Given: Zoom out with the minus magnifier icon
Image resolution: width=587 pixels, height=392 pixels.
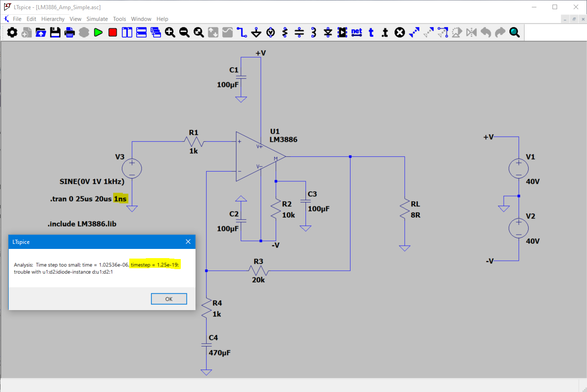Looking at the screenshot, I should pos(184,32).
